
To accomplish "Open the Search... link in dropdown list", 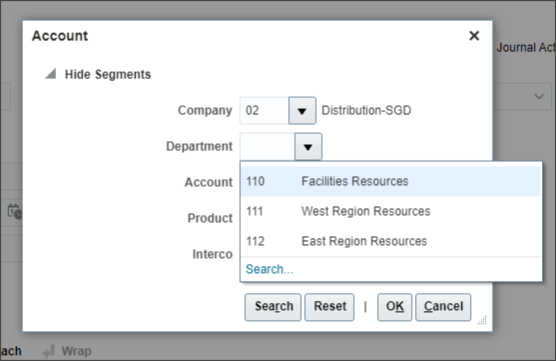I will (x=269, y=269).
